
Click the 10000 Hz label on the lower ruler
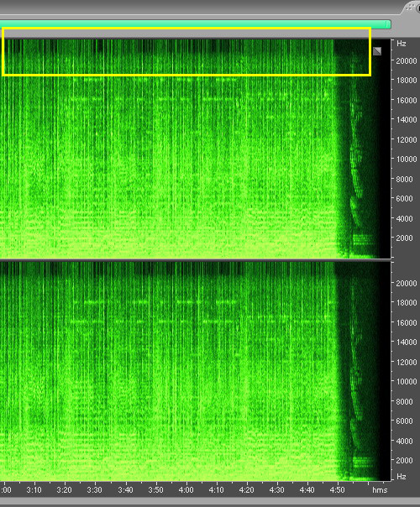tap(407, 382)
